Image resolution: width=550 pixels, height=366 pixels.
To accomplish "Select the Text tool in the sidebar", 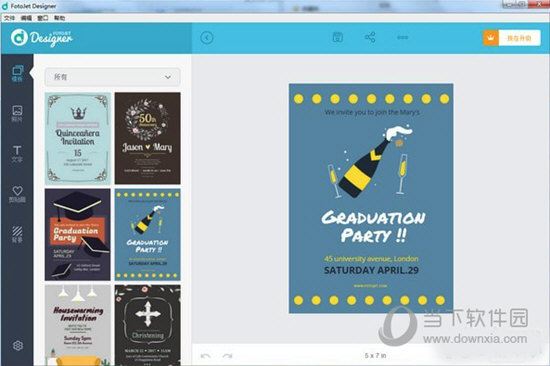I will pyautogui.click(x=17, y=154).
